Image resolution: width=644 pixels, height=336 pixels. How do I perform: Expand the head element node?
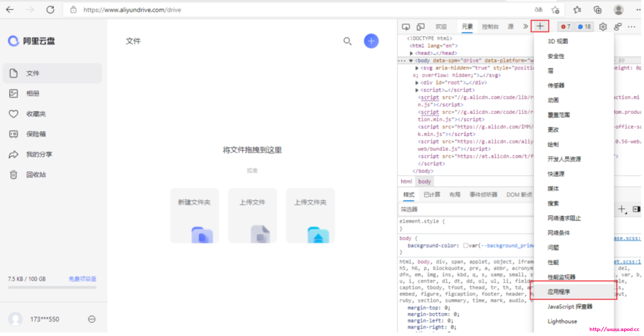pyautogui.click(x=411, y=53)
